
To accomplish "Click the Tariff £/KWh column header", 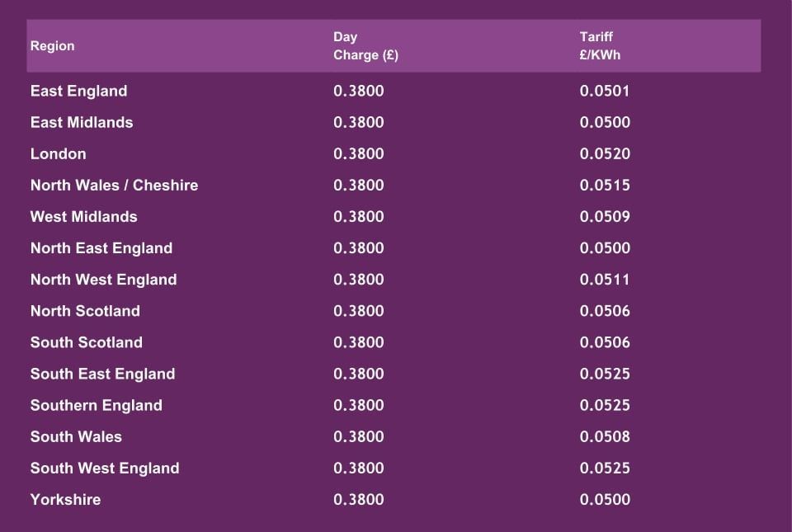I will (600, 46).
